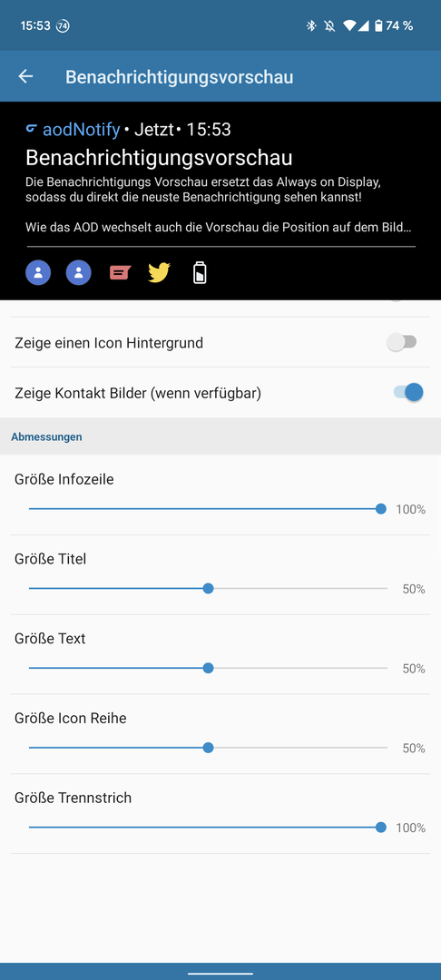Enable Zeige einen Icon Hintergrund switch
441x980 pixels.
point(402,342)
